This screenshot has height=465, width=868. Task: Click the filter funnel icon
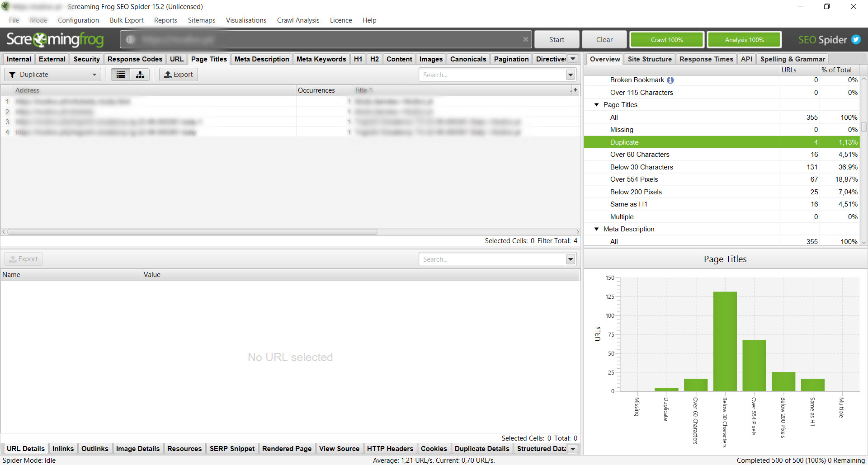click(12, 75)
